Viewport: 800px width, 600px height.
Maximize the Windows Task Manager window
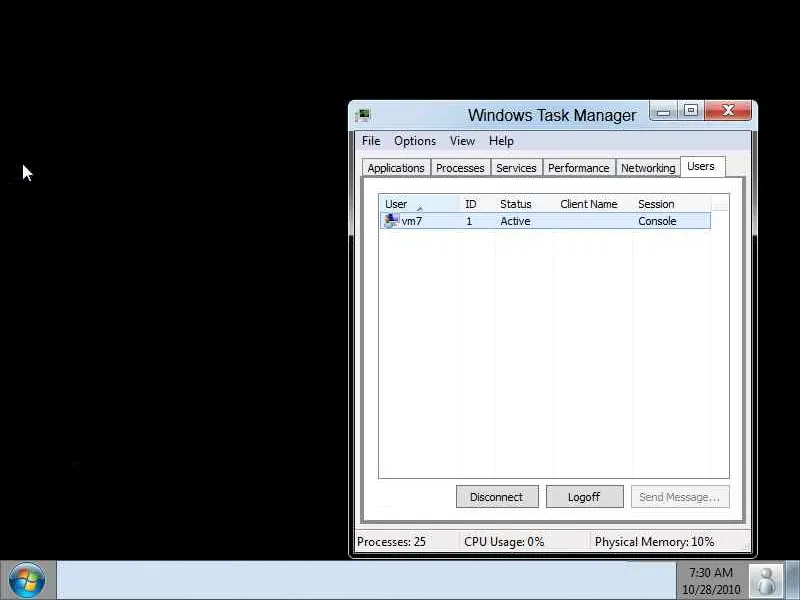(691, 111)
